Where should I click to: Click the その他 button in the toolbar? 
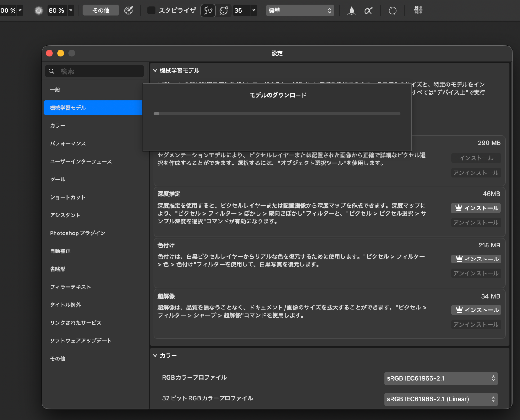[101, 10]
